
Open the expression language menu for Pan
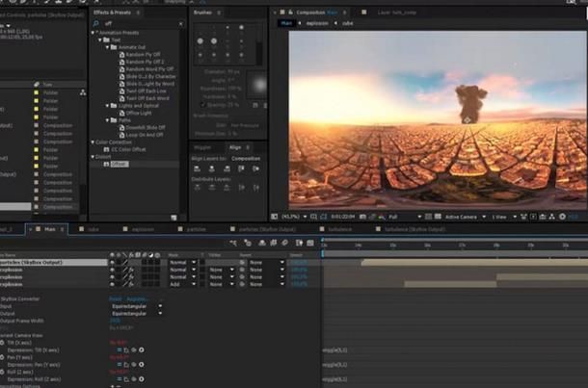point(142,365)
